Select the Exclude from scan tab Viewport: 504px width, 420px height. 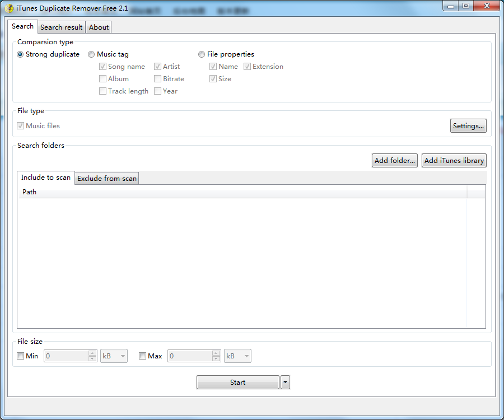(107, 178)
